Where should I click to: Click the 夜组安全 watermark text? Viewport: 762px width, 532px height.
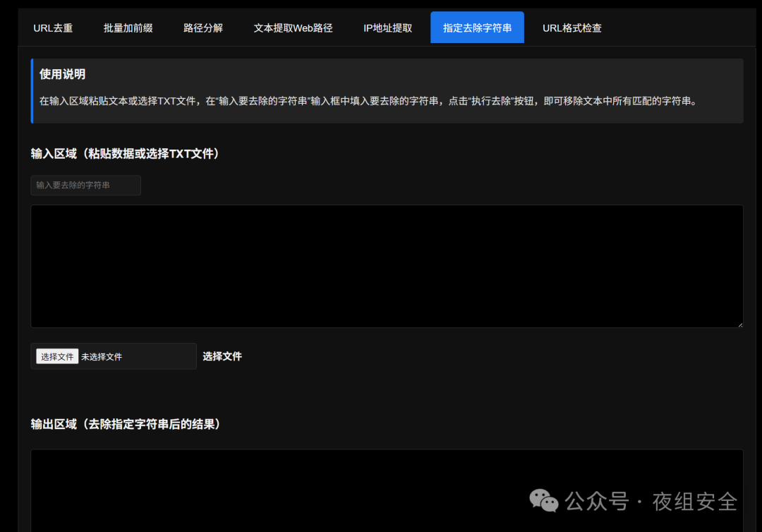pos(686,502)
